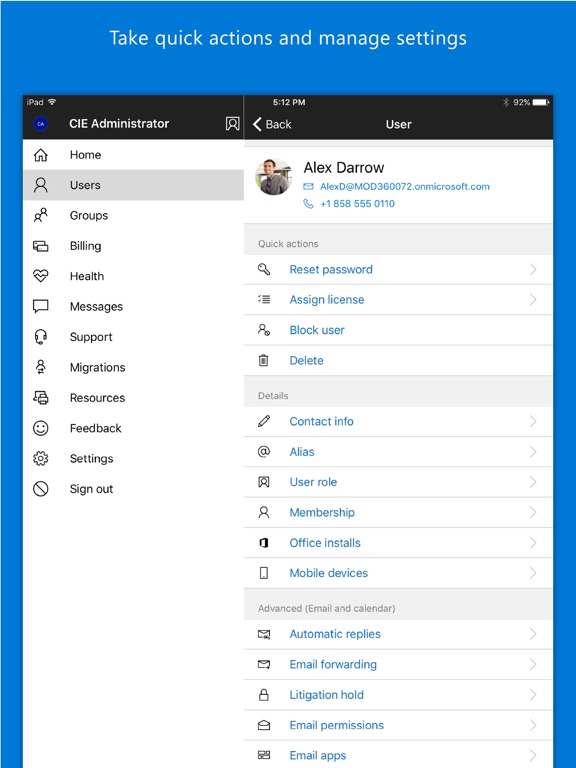Tap the Block user action

(x=398, y=330)
